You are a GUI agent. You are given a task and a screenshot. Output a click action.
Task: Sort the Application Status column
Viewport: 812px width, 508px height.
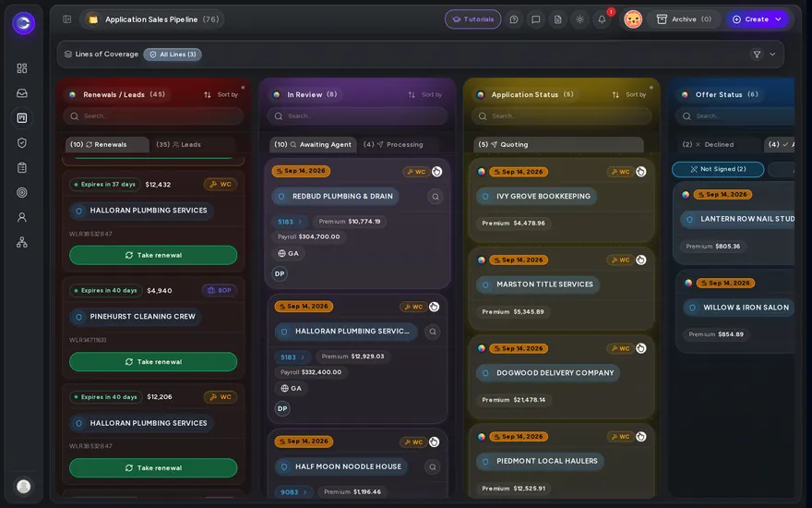click(x=628, y=95)
